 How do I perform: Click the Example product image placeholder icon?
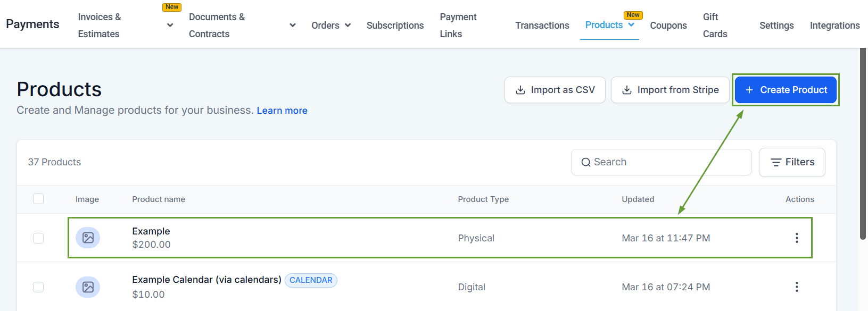click(x=88, y=238)
